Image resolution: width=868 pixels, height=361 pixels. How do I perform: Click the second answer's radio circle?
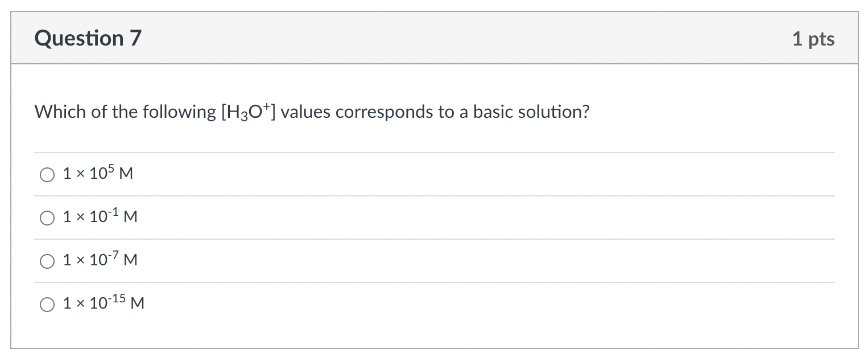click(x=47, y=218)
